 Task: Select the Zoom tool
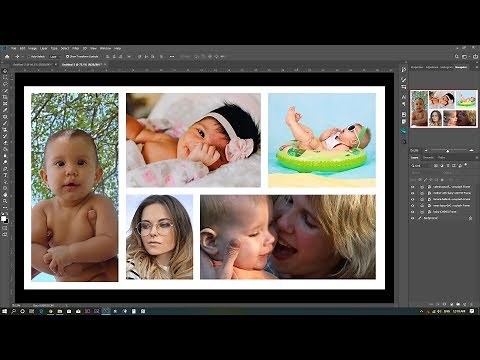[x=5, y=201]
